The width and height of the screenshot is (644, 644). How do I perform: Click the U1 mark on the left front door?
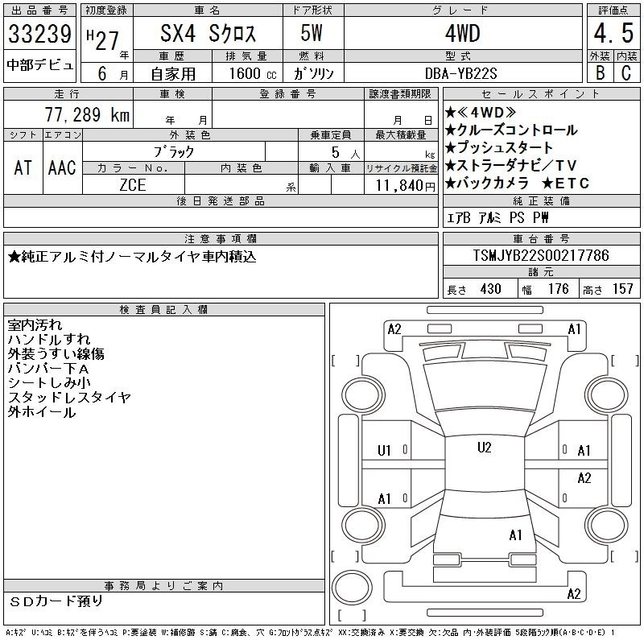coord(384,451)
